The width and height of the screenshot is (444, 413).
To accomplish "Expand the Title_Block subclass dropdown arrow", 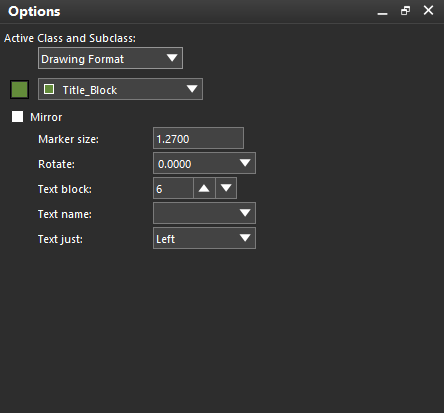I will pyautogui.click(x=192, y=89).
